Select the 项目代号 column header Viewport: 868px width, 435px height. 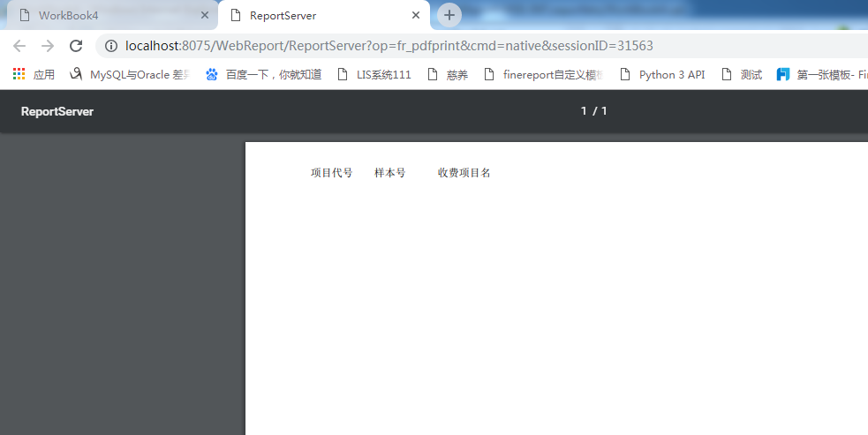[332, 173]
